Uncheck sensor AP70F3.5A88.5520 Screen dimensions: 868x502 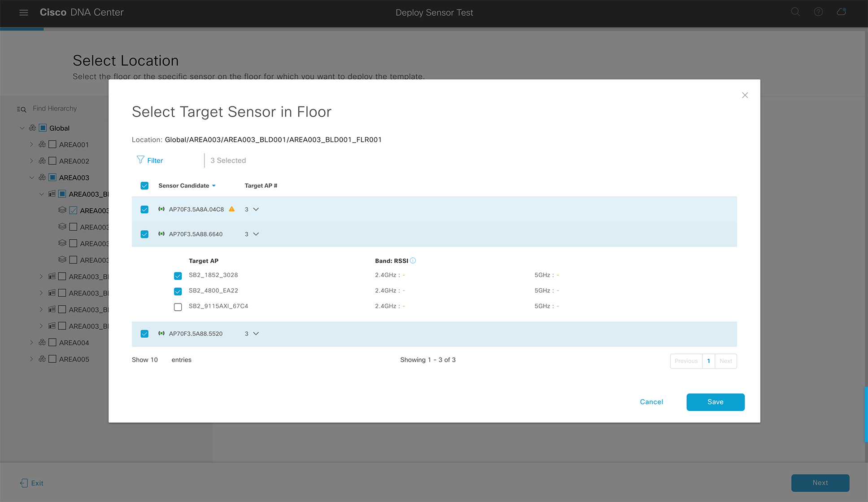pyautogui.click(x=144, y=334)
